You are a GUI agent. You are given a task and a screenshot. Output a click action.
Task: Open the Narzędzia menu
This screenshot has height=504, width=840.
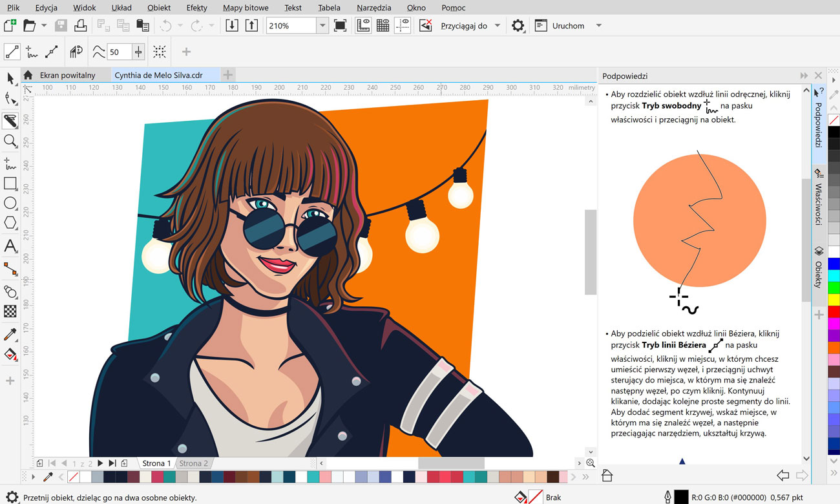pyautogui.click(x=373, y=8)
